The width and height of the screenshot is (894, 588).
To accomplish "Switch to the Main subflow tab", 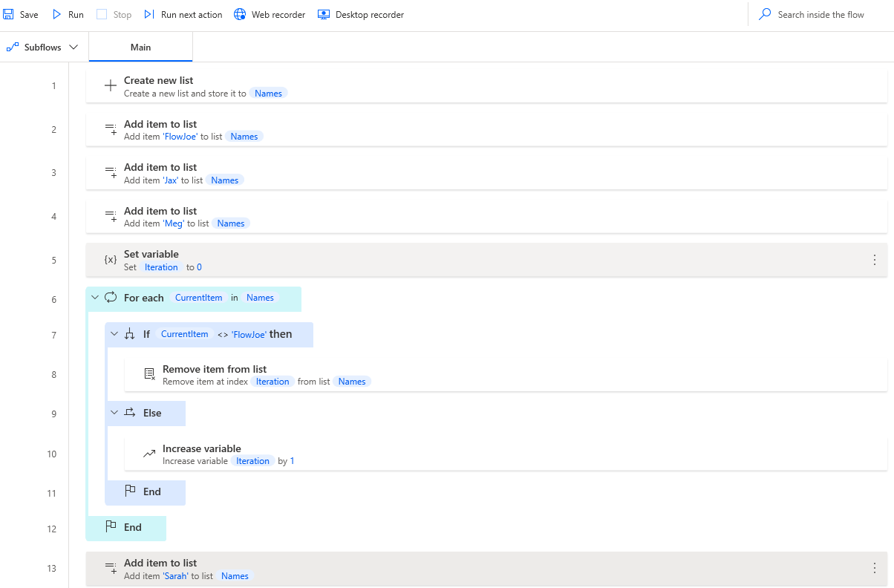I will pyautogui.click(x=140, y=47).
